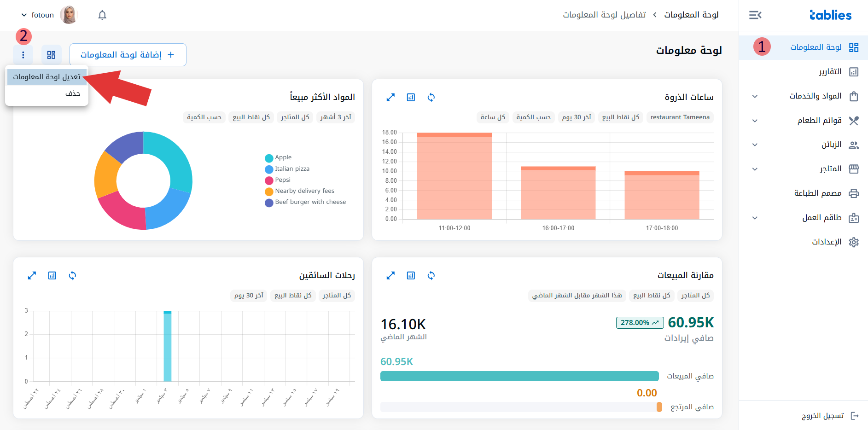
Task: Expand المتاجر submenu chevron
Action: point(755,169)
